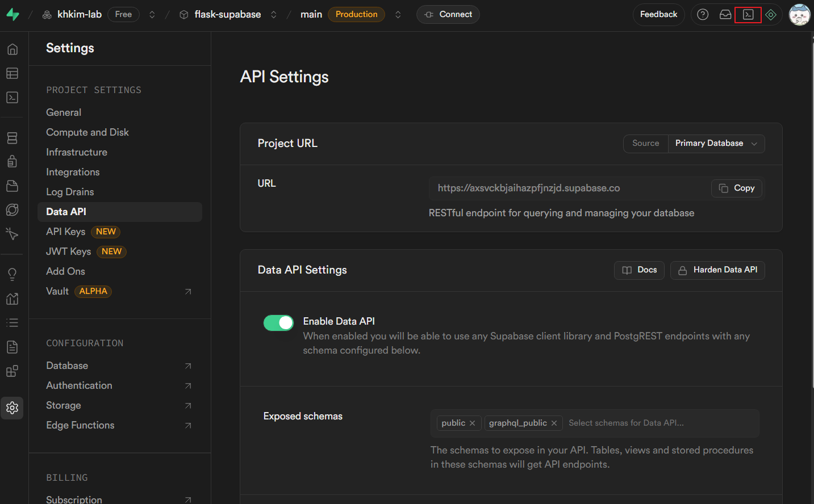Viewport: 814px width, 504px height.
Task: Click Harden Data API button
Action: click(x=717, y=270)
